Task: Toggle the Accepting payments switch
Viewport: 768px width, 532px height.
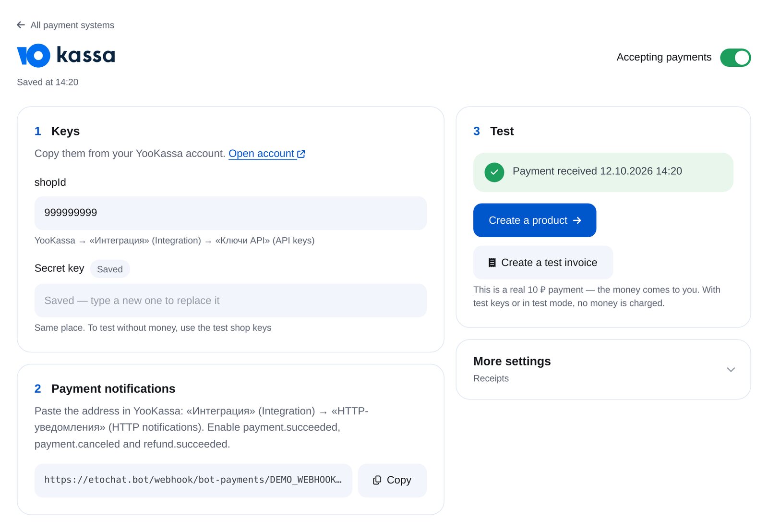Action: [x=735, y=58]
